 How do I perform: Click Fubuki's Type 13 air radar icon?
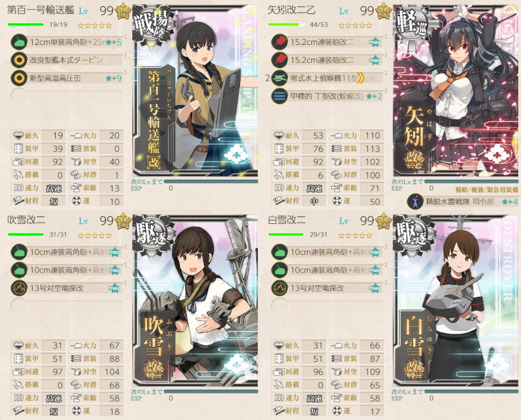19,288
